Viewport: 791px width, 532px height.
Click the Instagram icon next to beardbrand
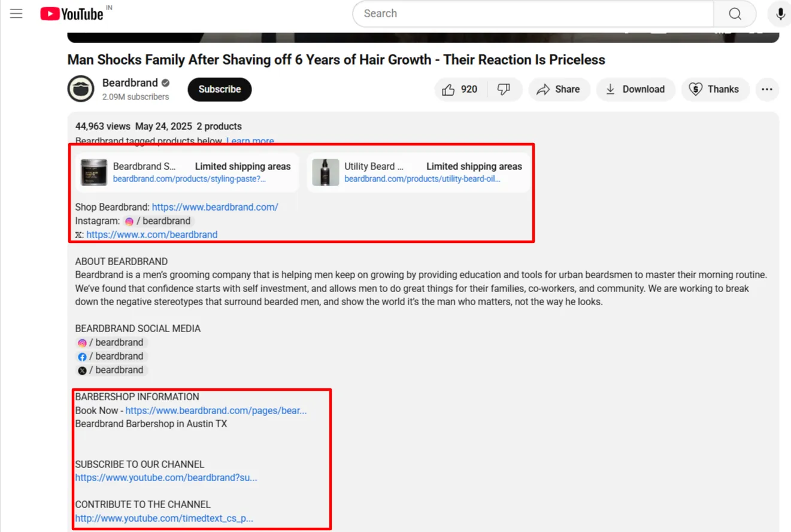coord(129,221)
